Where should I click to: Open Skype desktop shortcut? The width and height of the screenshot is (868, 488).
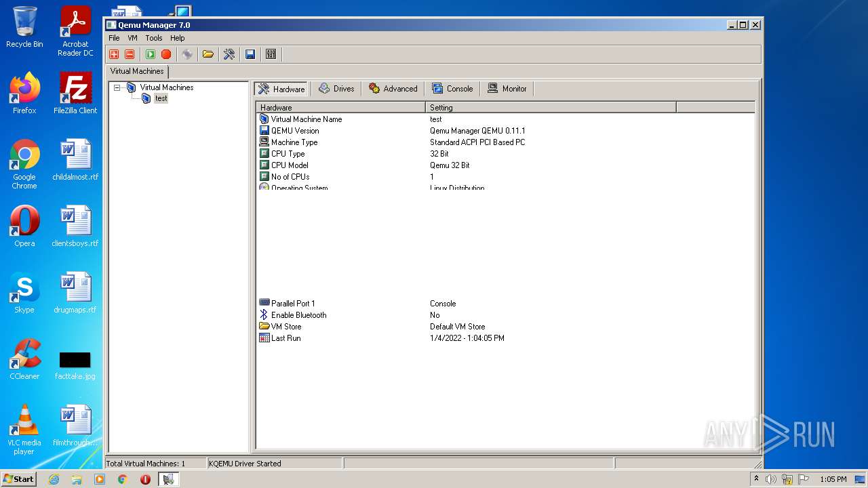24,293
